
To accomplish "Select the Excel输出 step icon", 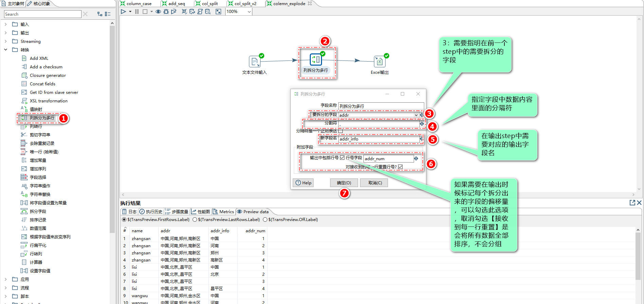I will point(379,62).
